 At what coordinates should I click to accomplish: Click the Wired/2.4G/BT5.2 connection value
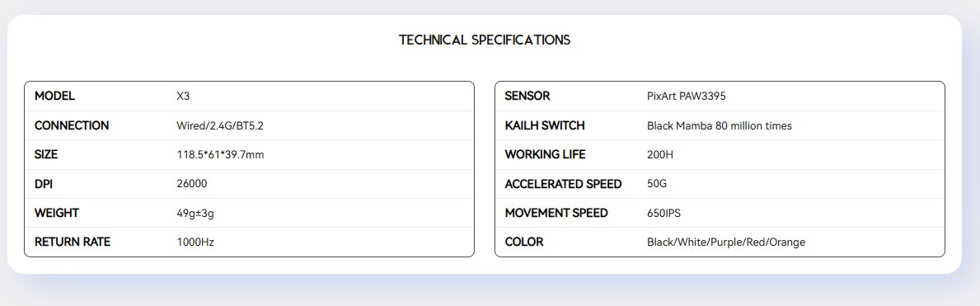220,125
